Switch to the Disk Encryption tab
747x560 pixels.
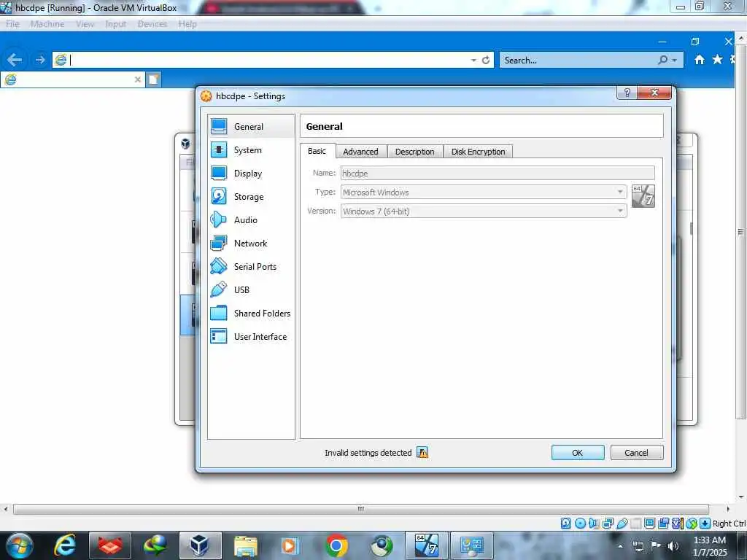click(x=479, y=152)
